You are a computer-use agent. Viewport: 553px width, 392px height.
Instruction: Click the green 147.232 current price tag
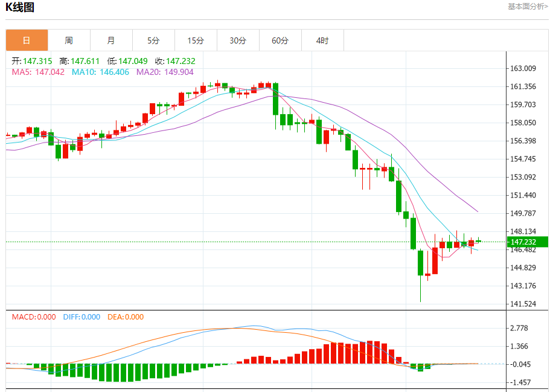click(528, 242)
